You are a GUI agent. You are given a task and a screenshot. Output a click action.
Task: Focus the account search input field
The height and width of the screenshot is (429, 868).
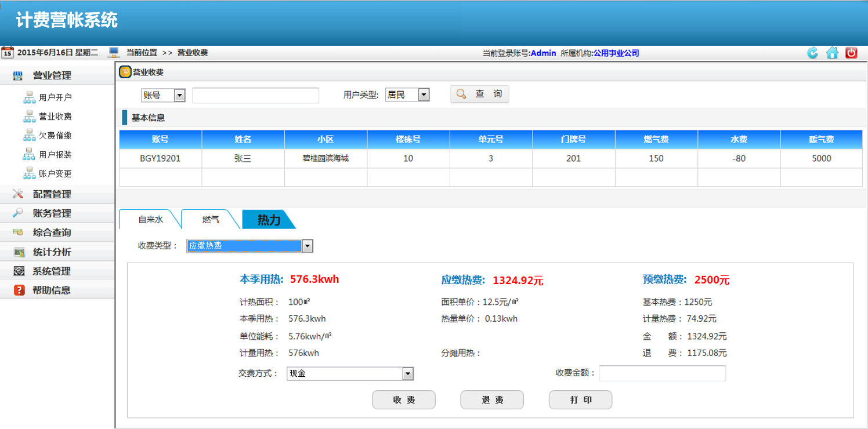256,96
